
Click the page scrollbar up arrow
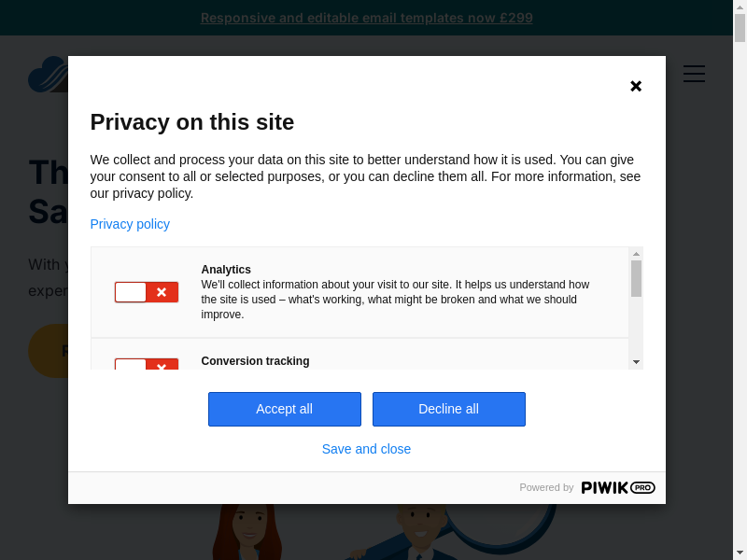[x=740, y=7]
